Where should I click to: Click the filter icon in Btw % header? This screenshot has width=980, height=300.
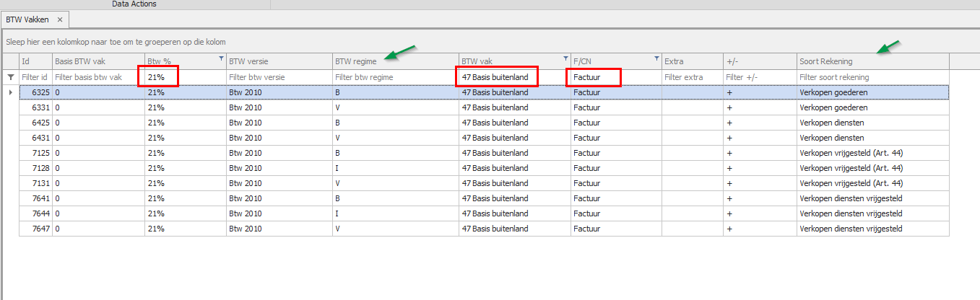pos(221,58)
